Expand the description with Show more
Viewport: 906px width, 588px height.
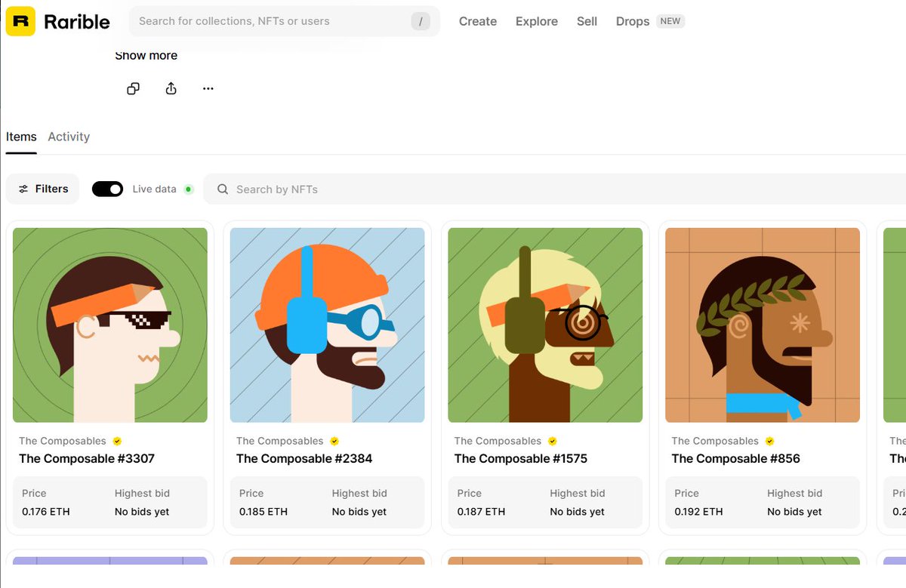pos(146,55)
